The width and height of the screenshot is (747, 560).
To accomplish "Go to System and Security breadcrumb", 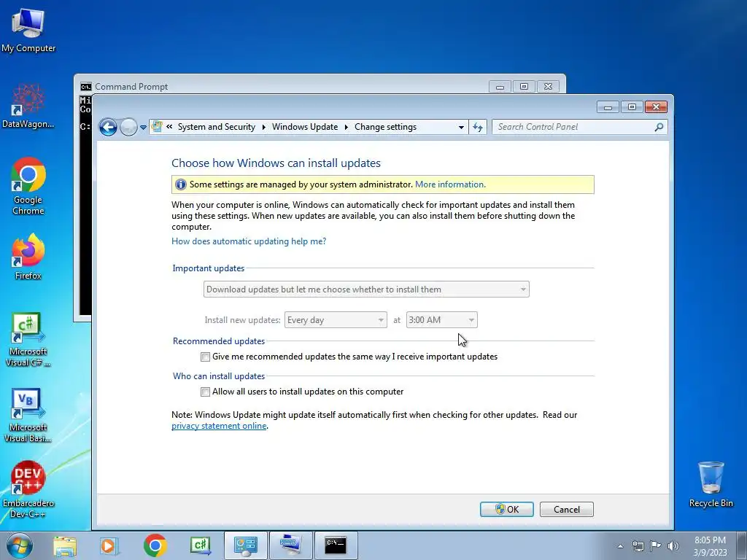I will pyautogui.click(x=216, y=127).
